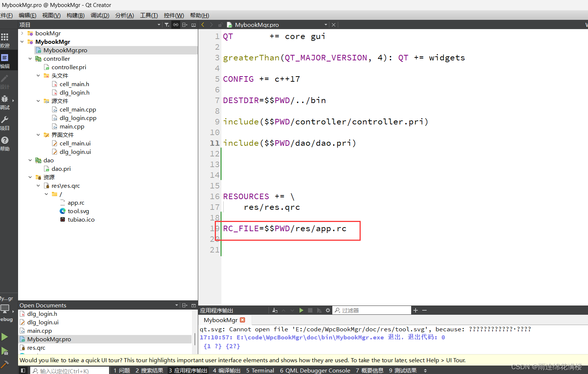The image size is (588, 374).
Task: Select dao.pri in the project tree
Action: pos(61,169)
